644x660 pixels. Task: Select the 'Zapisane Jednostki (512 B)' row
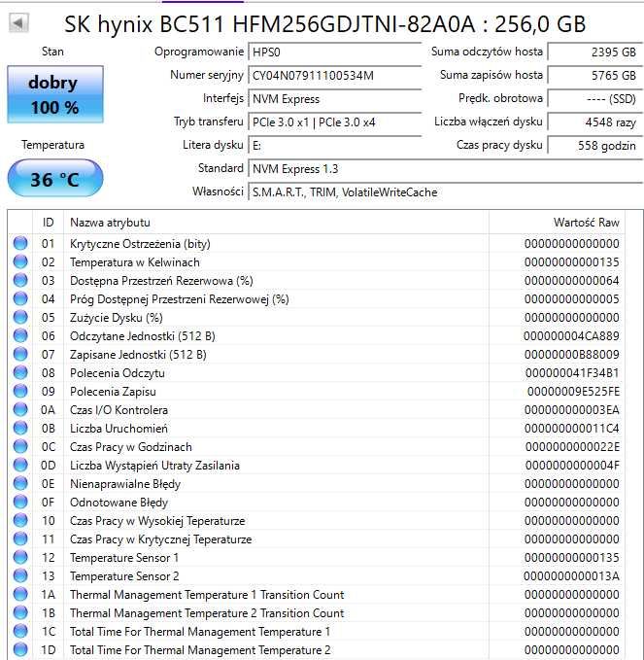317,355
